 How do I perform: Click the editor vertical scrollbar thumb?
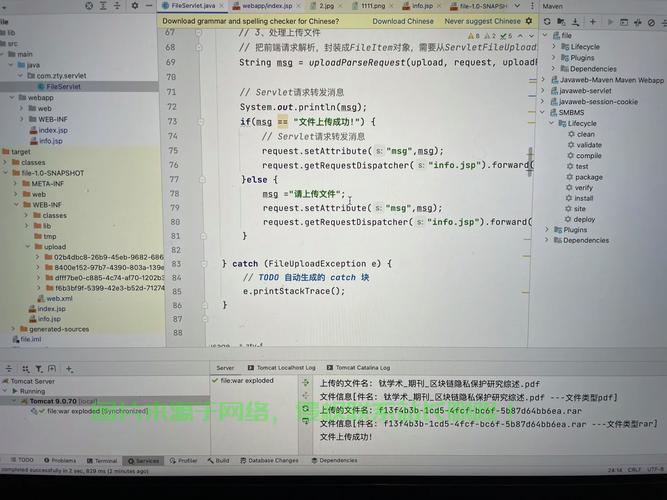(x=530, y=162)
